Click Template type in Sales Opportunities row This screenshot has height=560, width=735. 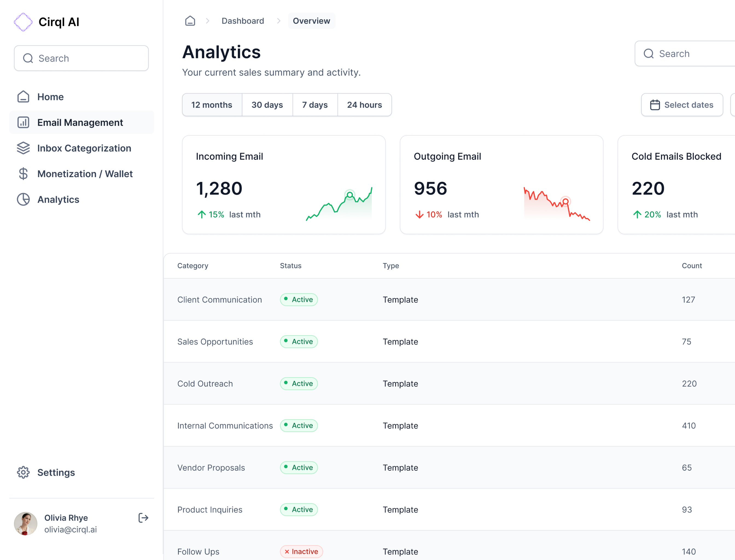(x=400, y=342)
